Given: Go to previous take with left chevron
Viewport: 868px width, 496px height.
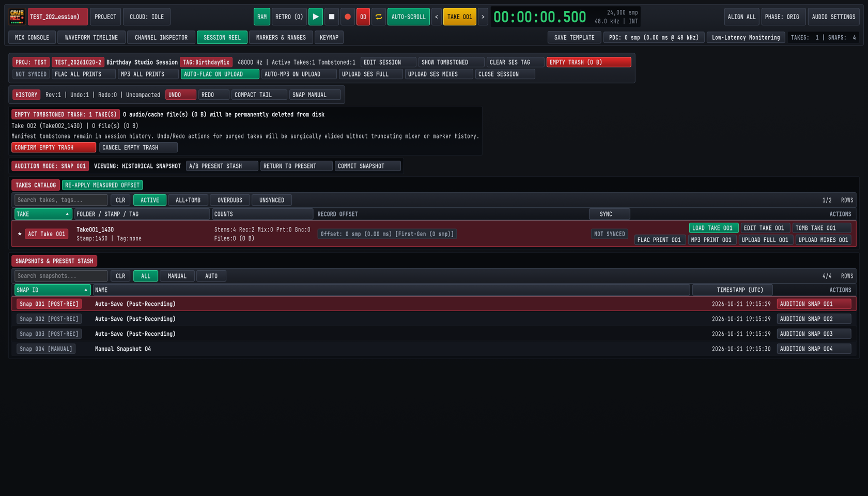Looking at the screenshot, I should (x=437, y=17).
